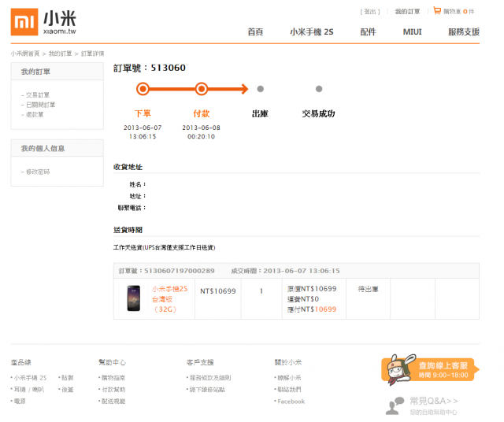Click footer link 購物指南

tap(113, 378)
